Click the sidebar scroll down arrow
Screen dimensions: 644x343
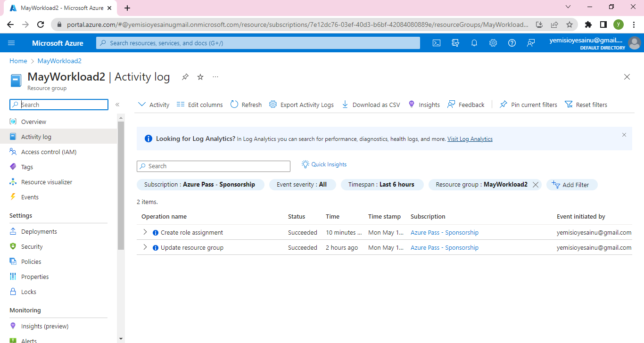click(x=121, y=338)
